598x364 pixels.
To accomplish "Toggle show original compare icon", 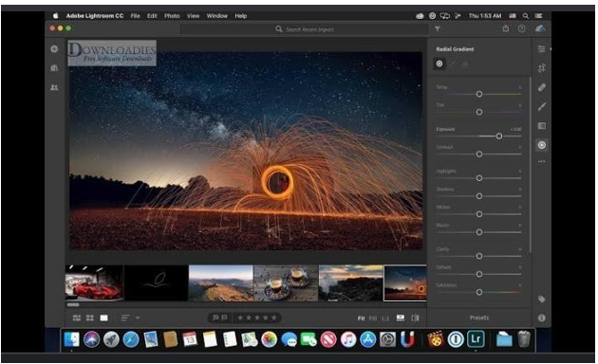I will 416,318.
